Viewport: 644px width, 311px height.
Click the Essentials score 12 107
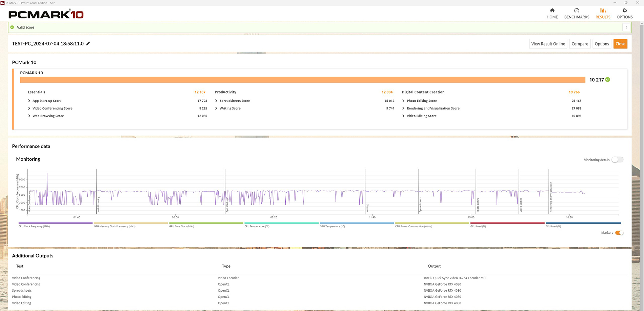(200, 92)
